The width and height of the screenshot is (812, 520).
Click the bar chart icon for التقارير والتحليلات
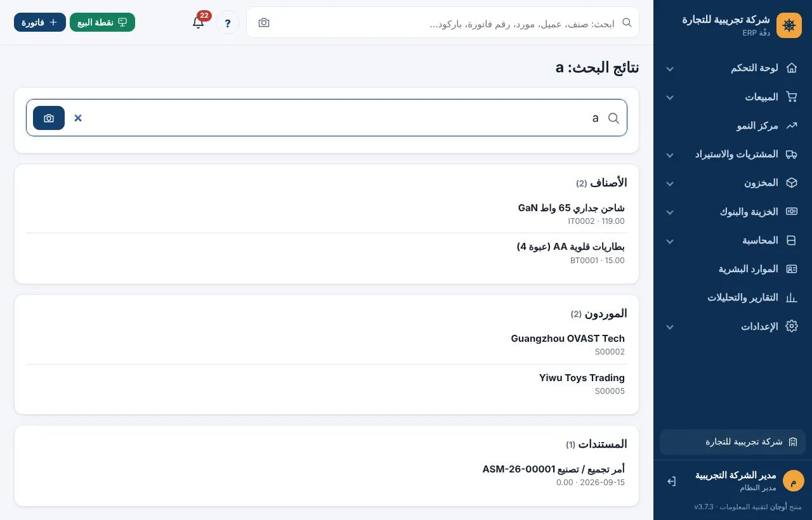coord(791,297)
